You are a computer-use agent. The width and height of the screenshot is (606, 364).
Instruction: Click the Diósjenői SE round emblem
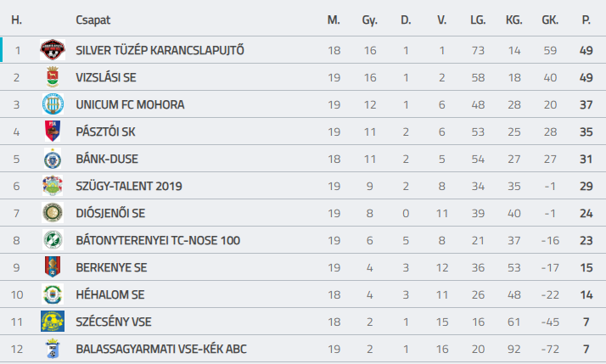coord(53,212)
